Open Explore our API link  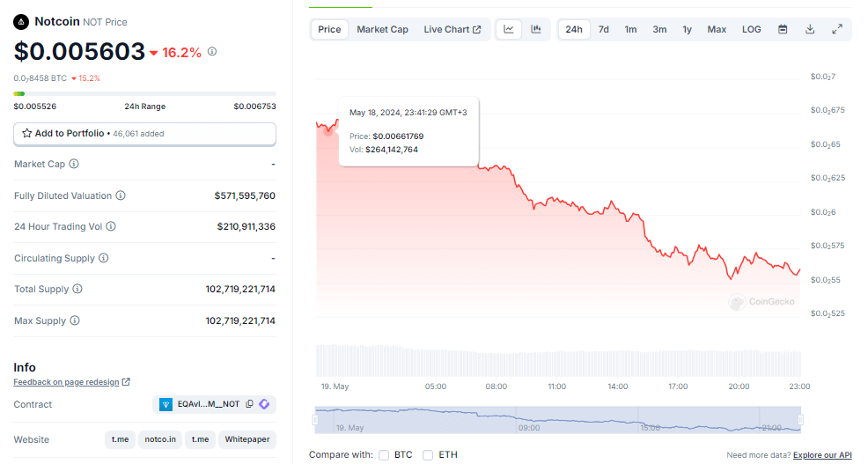(822, 455)
